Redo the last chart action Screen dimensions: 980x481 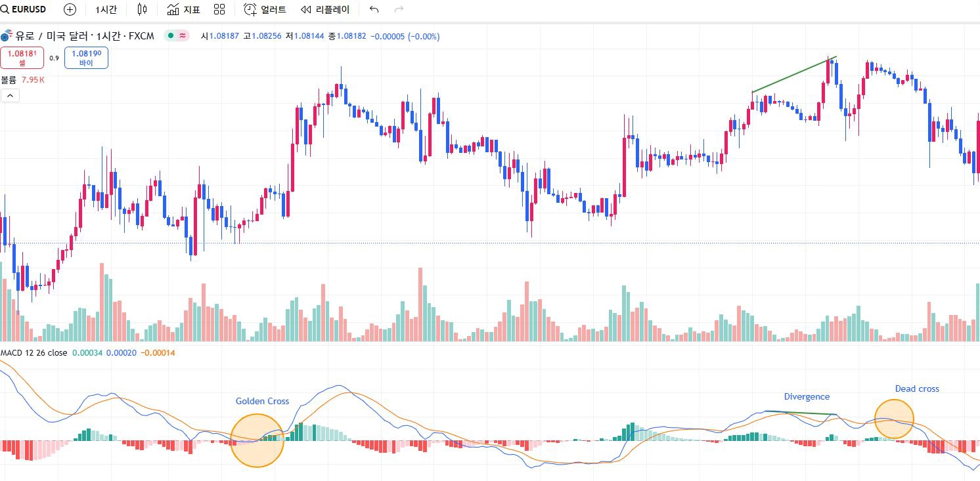point(399,9)
